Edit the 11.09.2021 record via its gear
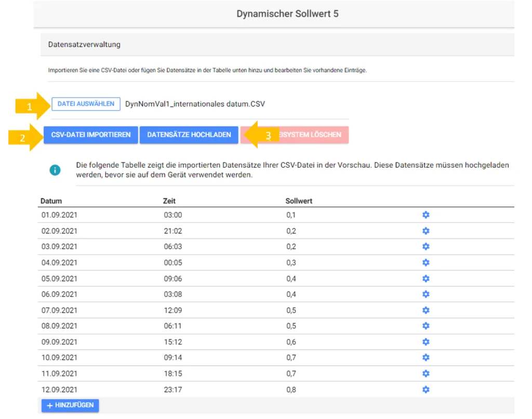The image size is (532, 419). click(x=426, y=373)
